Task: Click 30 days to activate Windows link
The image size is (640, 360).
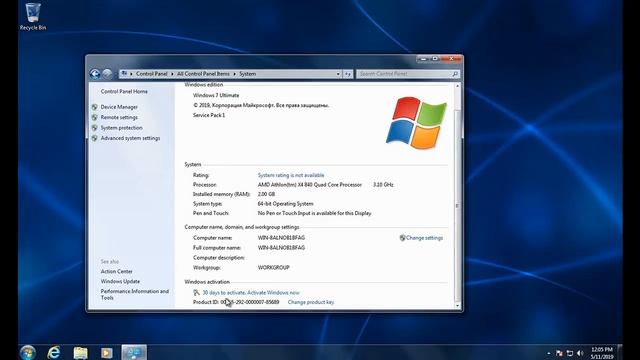Action: pyautogui.click(x=251, y=293)
